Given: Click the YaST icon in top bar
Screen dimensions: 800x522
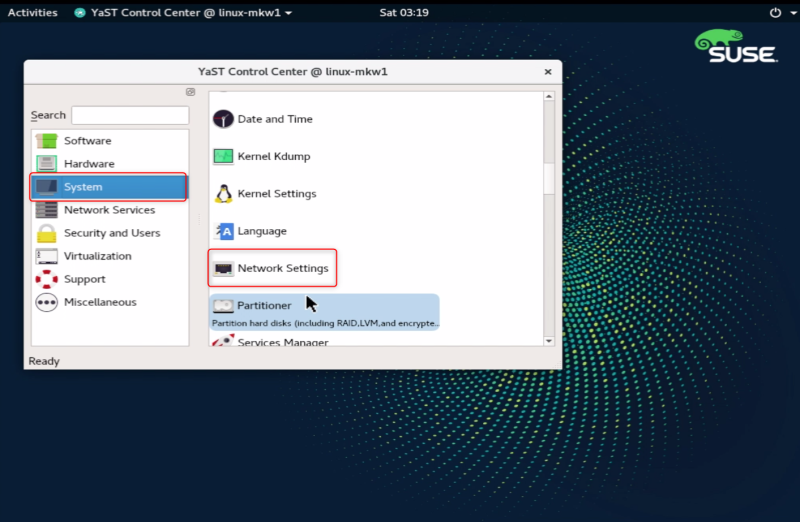Looking at the screenshot, I should click(80, 12).
